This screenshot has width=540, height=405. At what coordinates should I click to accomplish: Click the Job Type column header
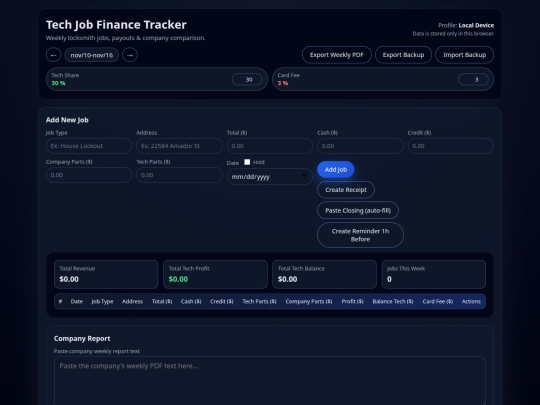tap(102, 301)
